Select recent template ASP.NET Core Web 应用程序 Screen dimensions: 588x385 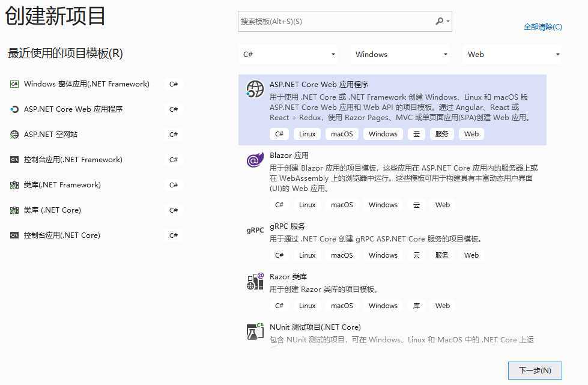point(73,109)
